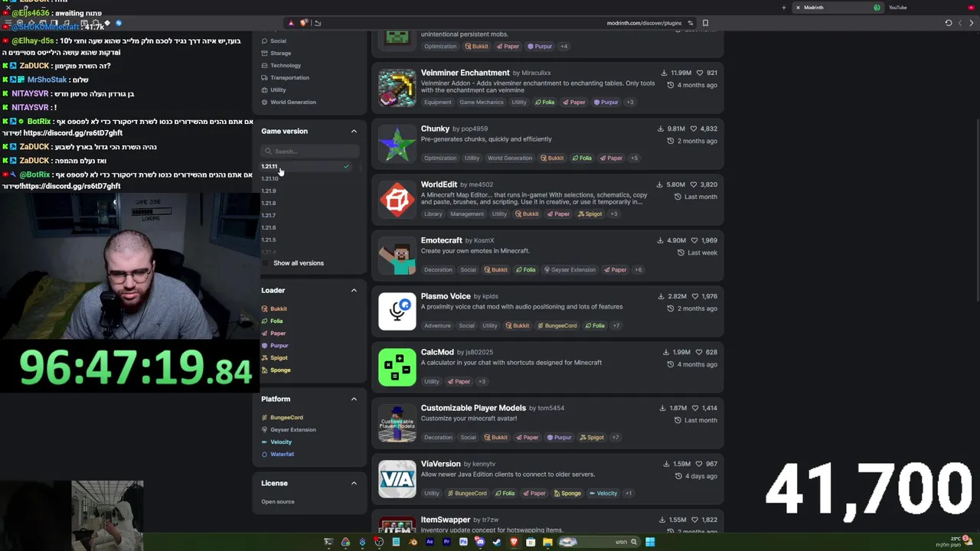The image size is (980, 551).
Task: Open Brave browser from the taskbar
Action: (514, 542)
